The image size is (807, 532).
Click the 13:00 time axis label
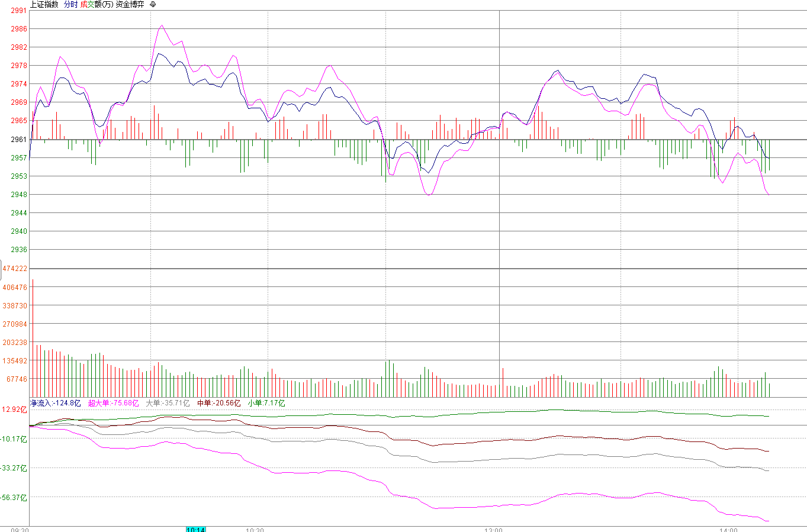point(493,529)
